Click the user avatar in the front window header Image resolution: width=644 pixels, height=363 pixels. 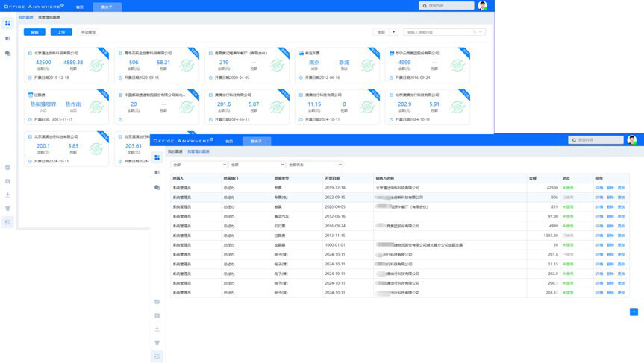click(631, 140)
